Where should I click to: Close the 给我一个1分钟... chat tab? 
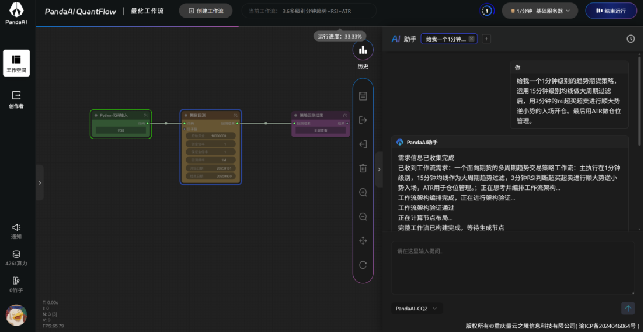click(472, 39)
